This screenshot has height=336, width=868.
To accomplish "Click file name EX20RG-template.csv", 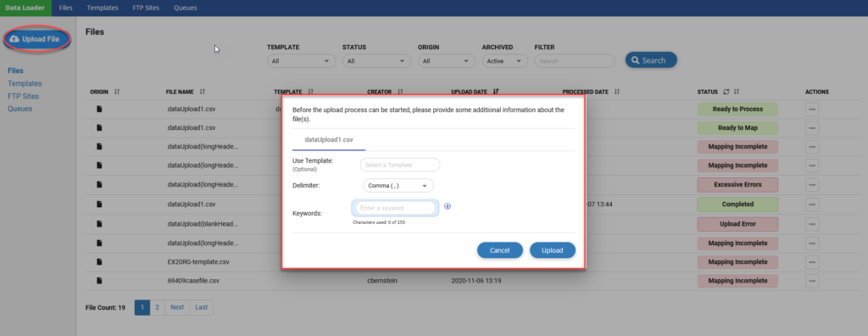I will (x=198, y=261).
